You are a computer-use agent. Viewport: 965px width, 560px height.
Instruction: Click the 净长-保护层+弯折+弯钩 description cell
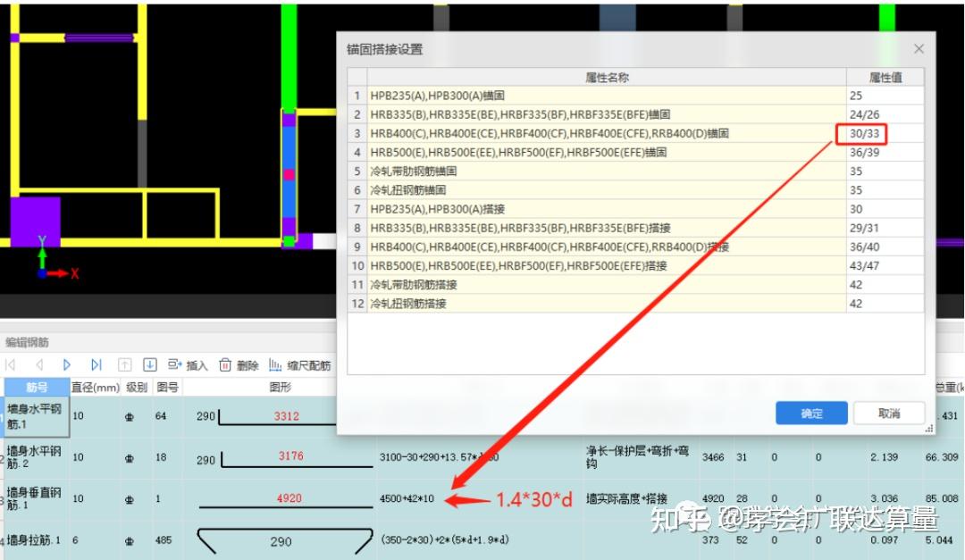point(638,457)
